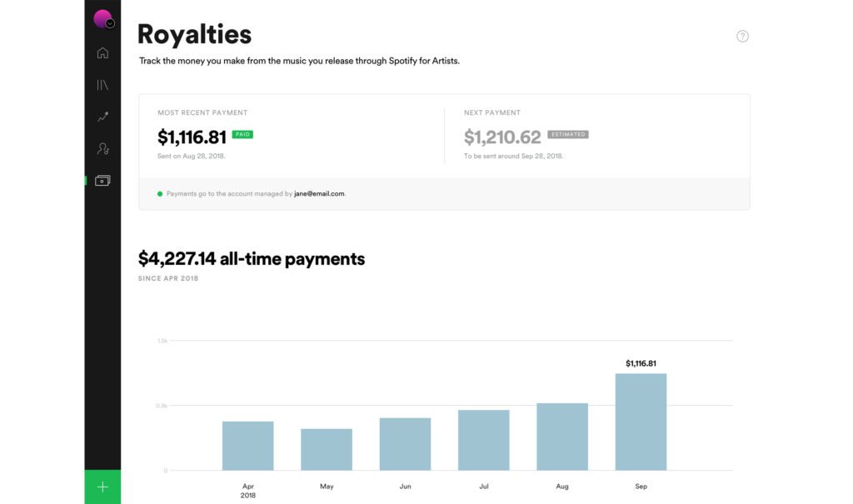Image resolution: width=853 pixels, height=504 pixels.
Task: Select the Sep bar in the chart
Action: coord(641,422)
